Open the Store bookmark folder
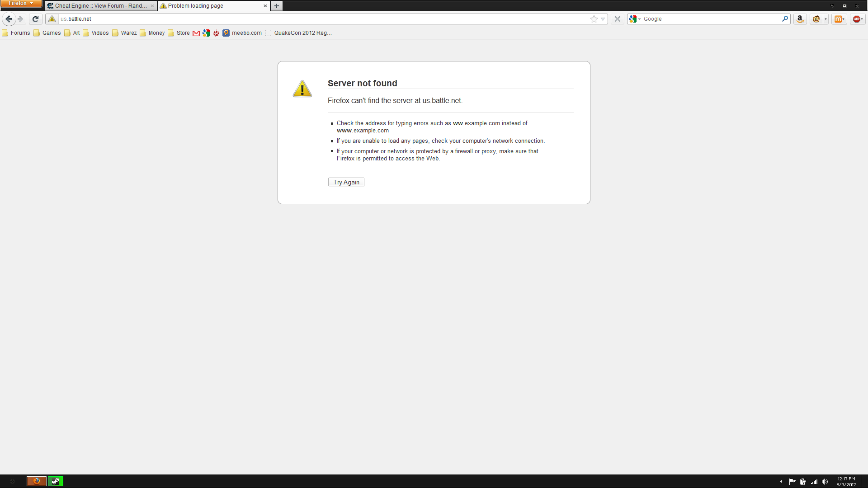 click(179, 33)
